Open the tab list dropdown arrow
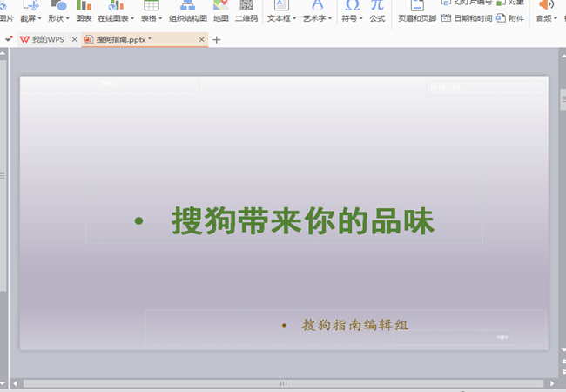Image resolution: width=566 pixels, height=392 pixels. click(9, 39)
